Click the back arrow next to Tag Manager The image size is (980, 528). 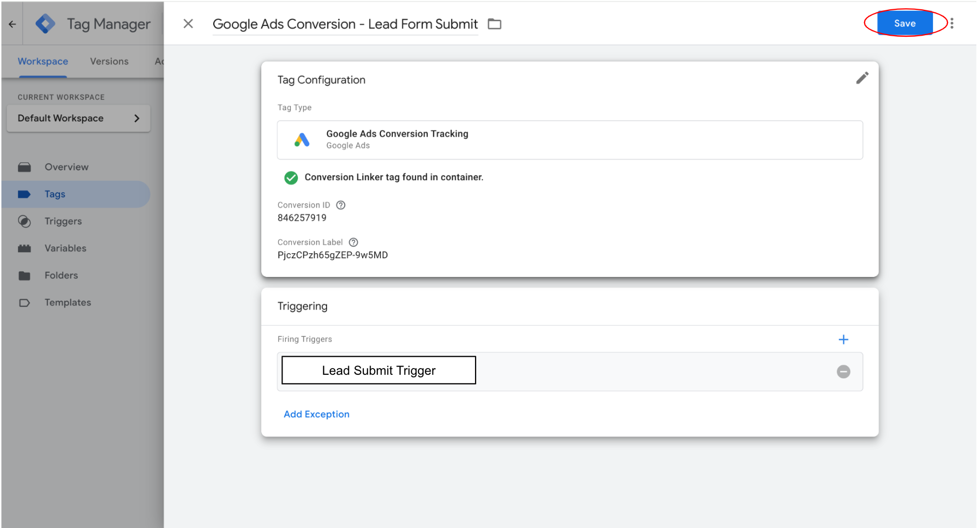pos(12,24)
